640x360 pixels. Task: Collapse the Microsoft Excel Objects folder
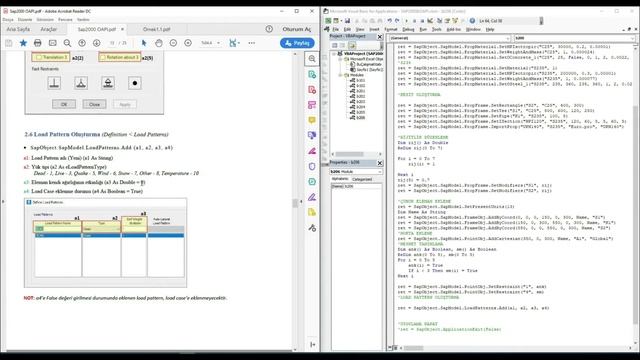(340, 59)
